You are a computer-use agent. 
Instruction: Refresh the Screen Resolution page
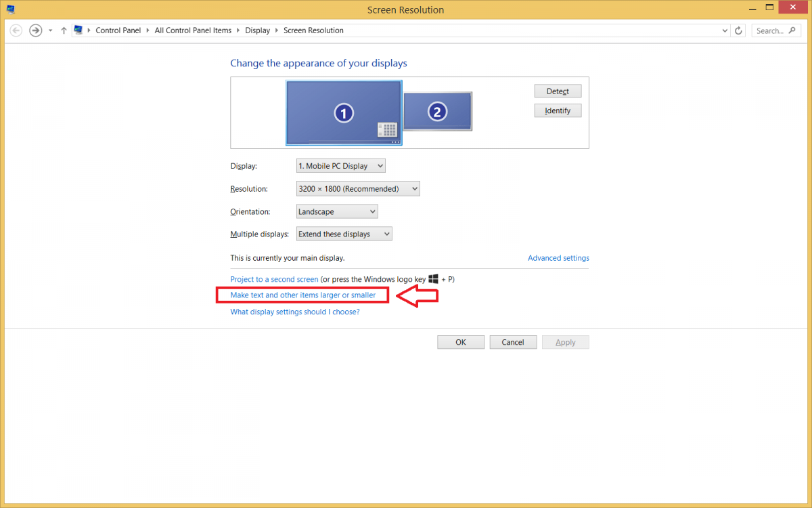point(738,30)
